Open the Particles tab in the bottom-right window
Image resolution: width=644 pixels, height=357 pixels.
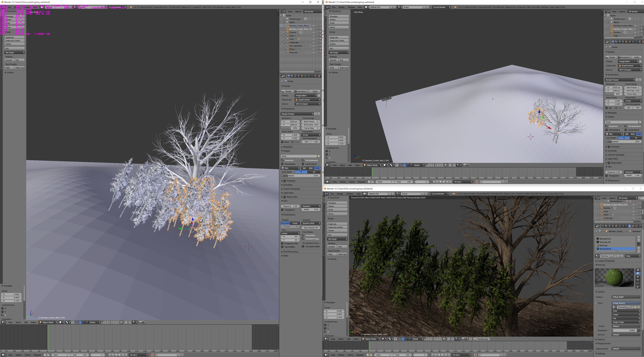[636, 226]
